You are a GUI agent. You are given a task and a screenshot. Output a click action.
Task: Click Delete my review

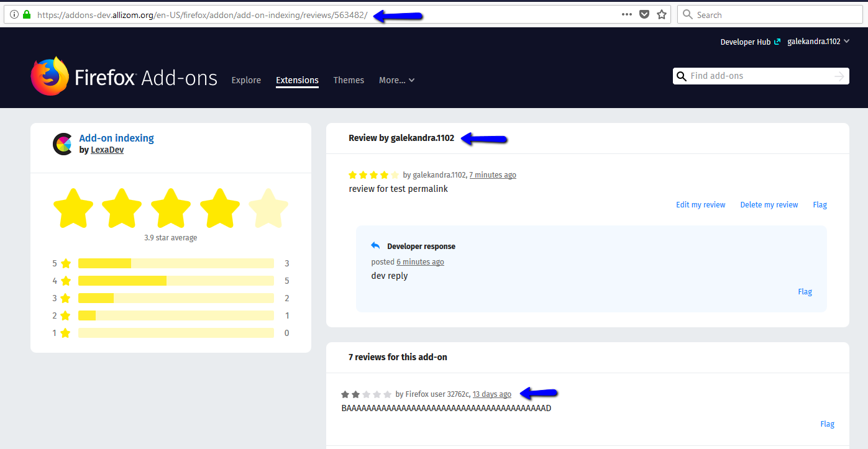769,205
